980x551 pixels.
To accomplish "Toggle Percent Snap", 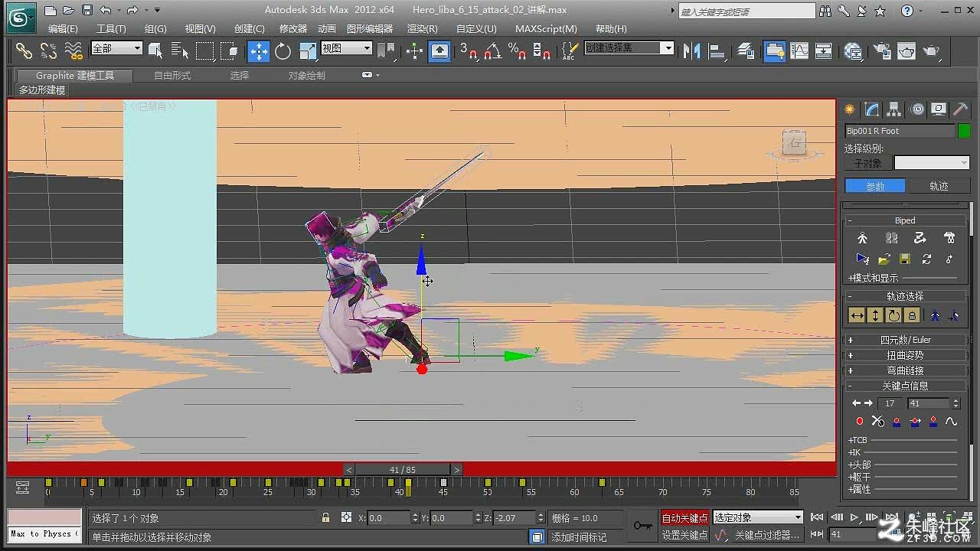I will [x=517, y=51].
